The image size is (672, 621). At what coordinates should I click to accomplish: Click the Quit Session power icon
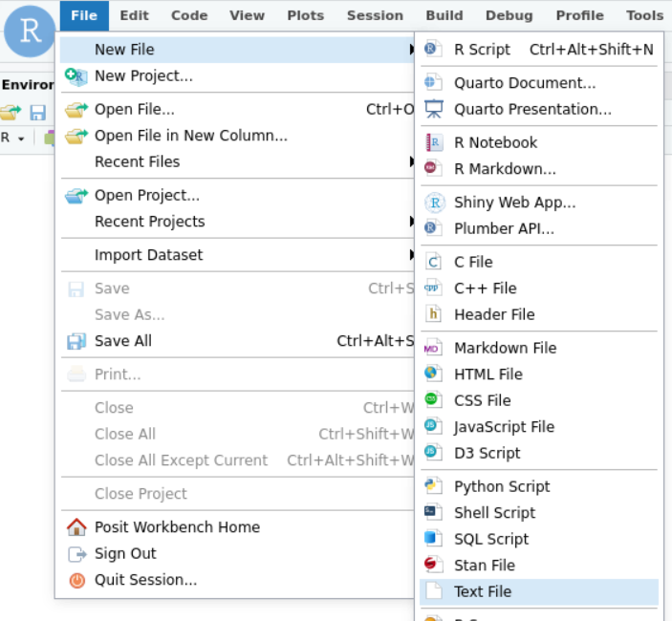pos(77,580)
